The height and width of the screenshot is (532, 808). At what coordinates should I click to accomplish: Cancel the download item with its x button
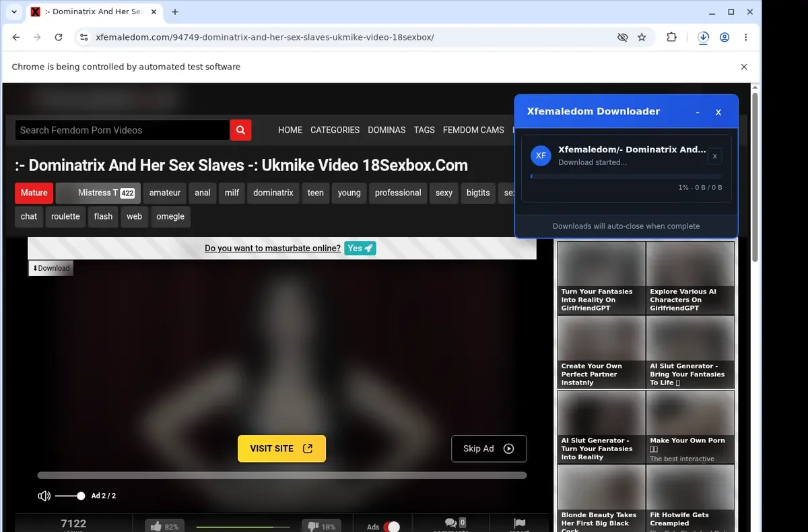click(715, 156)
